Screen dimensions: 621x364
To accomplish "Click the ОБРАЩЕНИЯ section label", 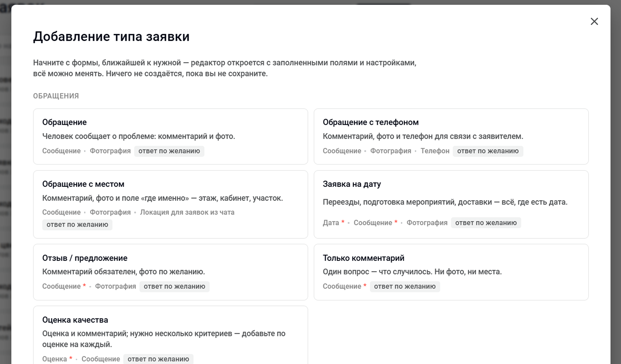I will coord(56,96).
